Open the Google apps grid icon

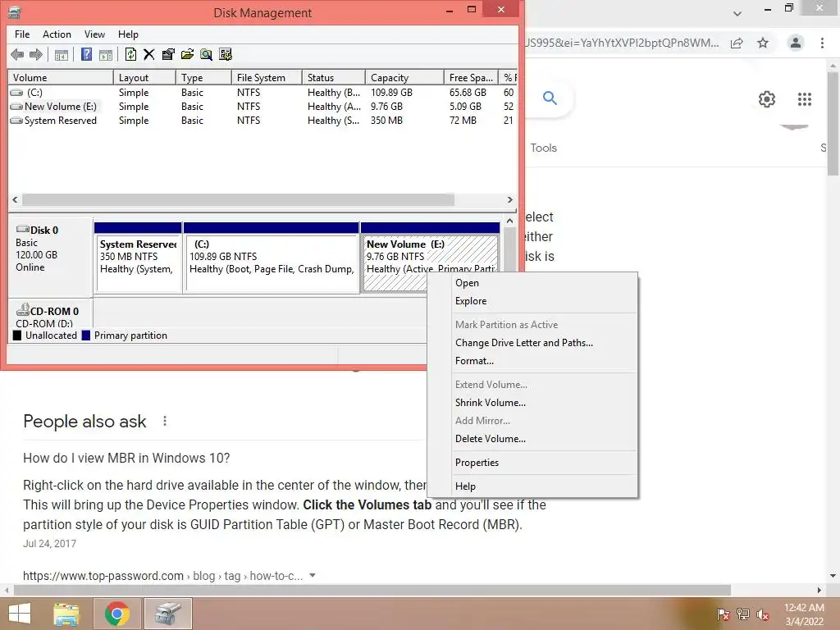[805, 99]
